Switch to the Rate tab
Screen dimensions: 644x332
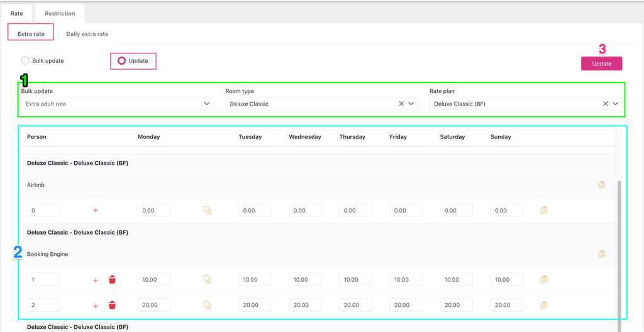[17, 14]
